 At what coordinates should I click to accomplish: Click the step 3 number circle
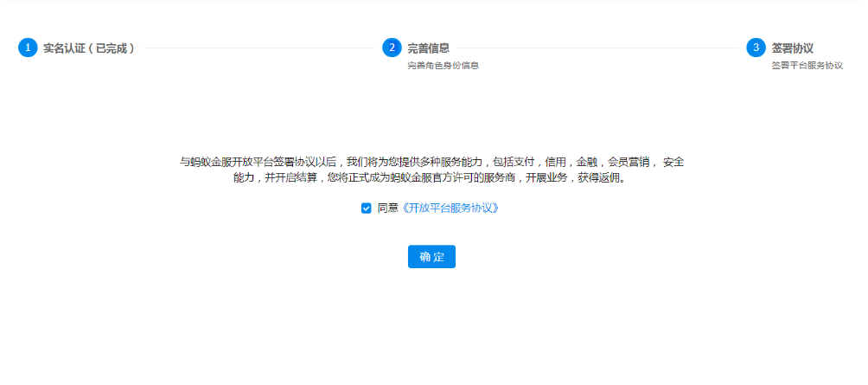[x=756, y=48]
